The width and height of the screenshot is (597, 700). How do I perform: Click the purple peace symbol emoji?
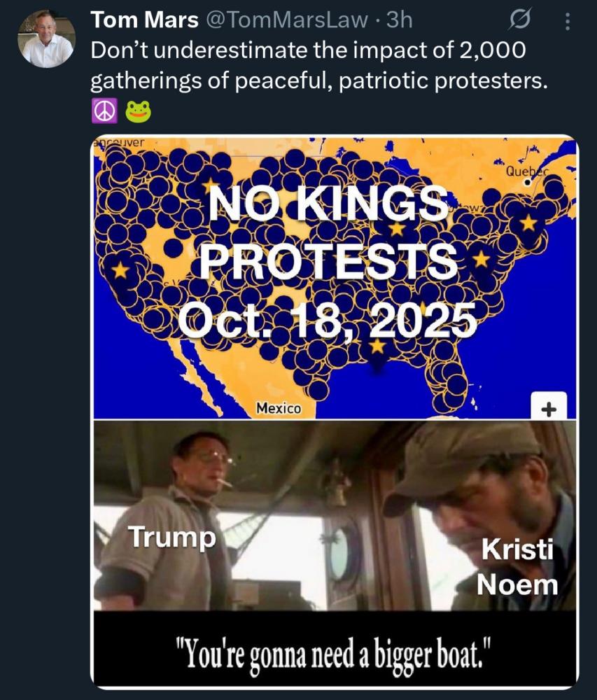click(x=104, y=112)
